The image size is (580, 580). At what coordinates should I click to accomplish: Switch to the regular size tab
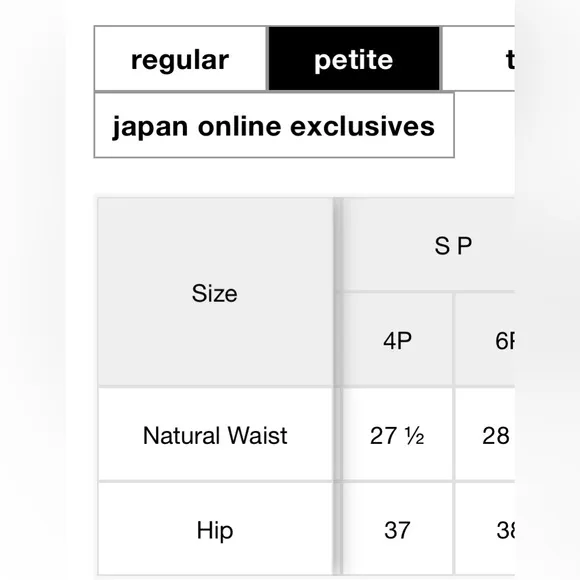click(x=181, y=59)
